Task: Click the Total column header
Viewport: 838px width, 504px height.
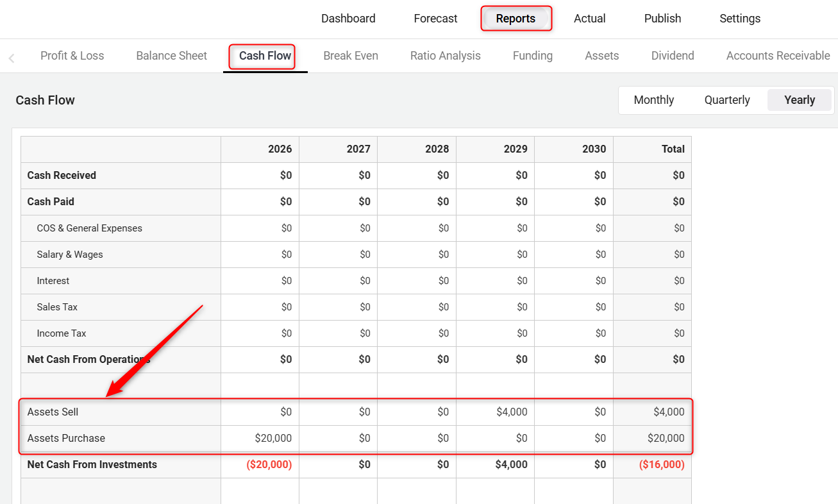Action: coord(673,149)
